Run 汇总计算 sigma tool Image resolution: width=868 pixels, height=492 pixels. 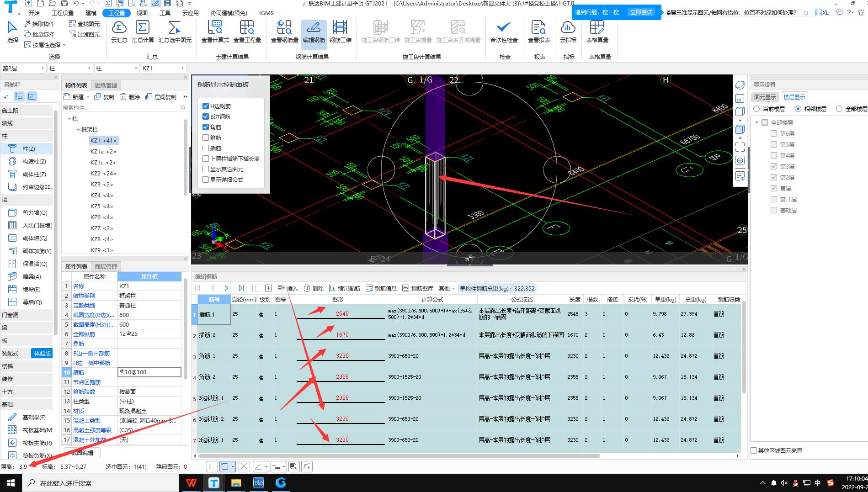[x=143, y=32]
